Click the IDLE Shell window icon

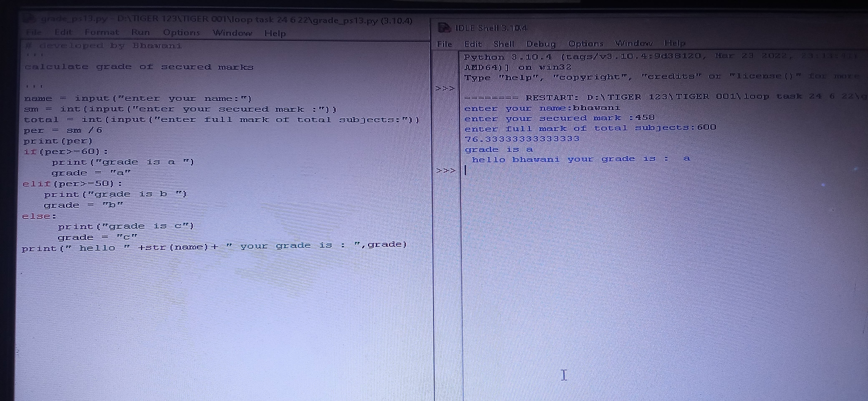point(444,28)
